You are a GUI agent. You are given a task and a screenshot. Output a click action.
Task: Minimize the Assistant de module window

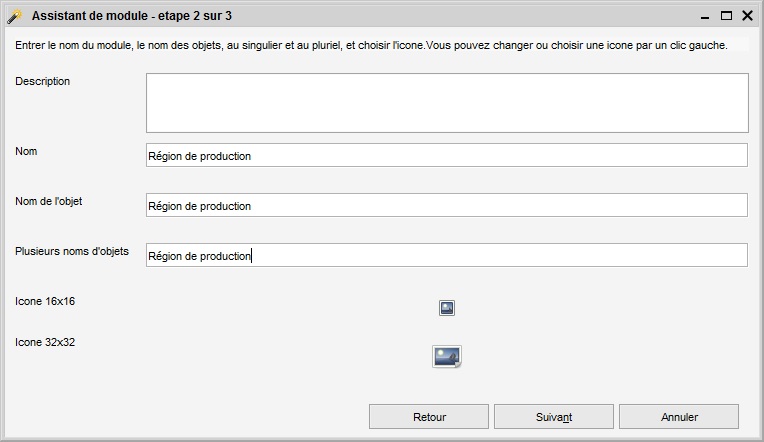705,16
